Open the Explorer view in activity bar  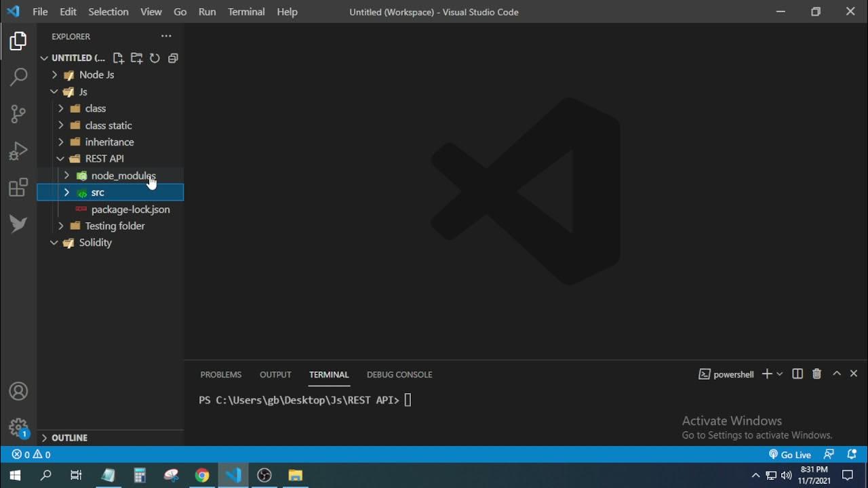tap(18, 41)
